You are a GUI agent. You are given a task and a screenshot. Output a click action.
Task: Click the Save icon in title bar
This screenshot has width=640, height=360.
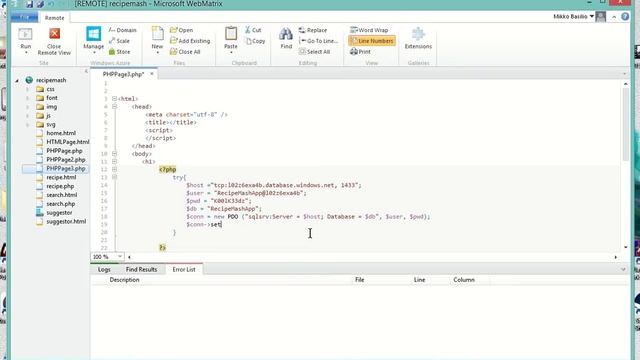(x=29, y=4)
